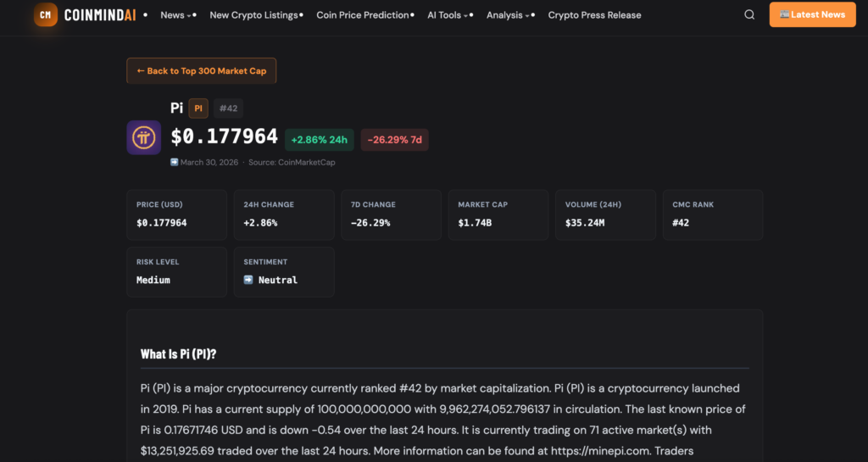Click the Price (USD) stat card
Viewport: 868px width, 462px height.
click(x=176, y=214)
